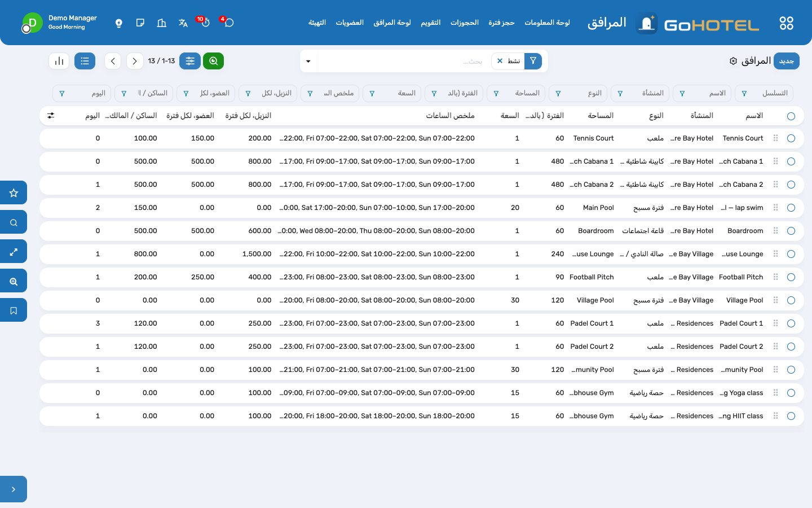
Task: Open activities clock icon with badge 10
Action: pyautogui.click(x=205, y=23)
